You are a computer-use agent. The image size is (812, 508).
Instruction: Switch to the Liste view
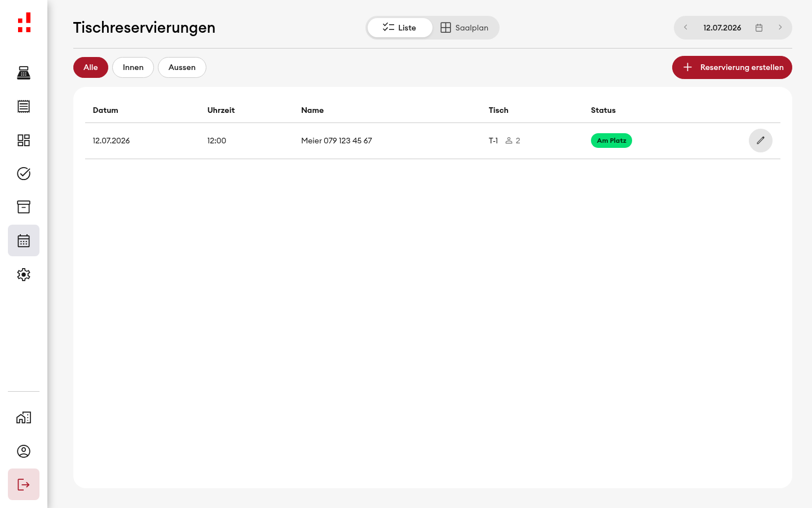400,28
